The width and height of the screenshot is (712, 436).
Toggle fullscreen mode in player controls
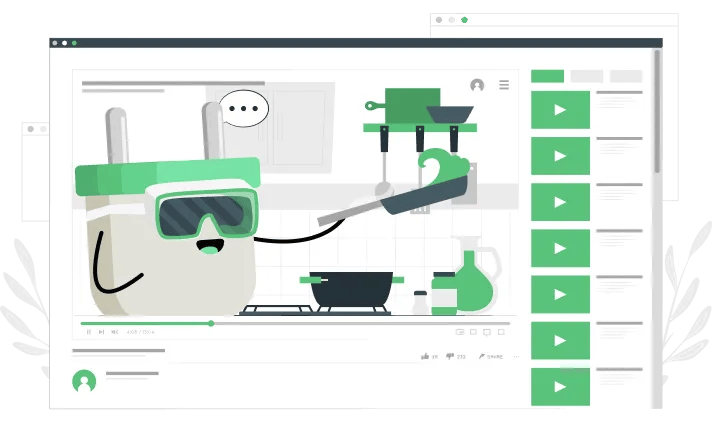click(501, 332)
